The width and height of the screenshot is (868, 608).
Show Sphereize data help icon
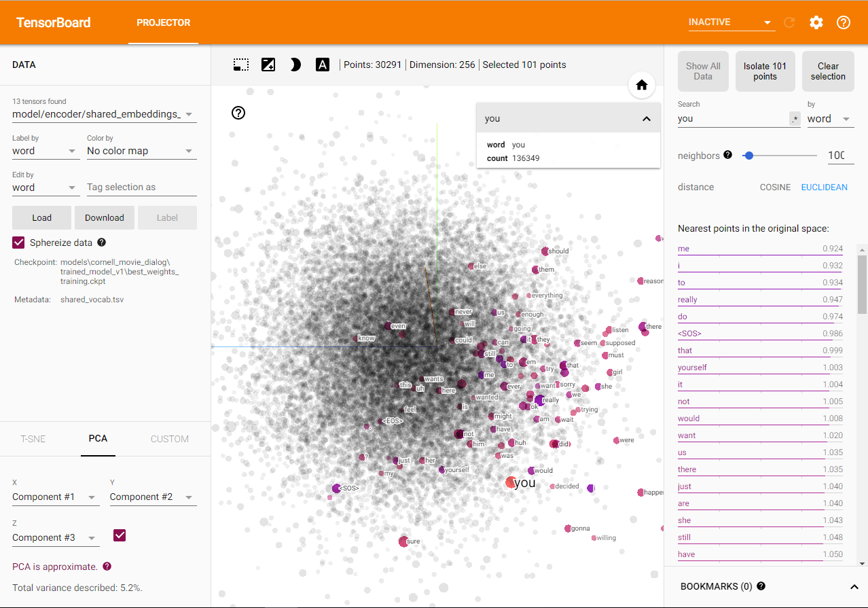pos(102,242)
